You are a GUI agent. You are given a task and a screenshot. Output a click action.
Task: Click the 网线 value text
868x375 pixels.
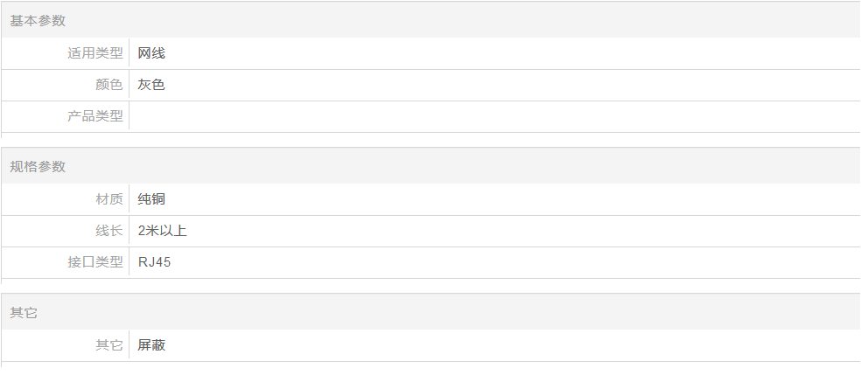pyautogui.click(x=151, y=53)
